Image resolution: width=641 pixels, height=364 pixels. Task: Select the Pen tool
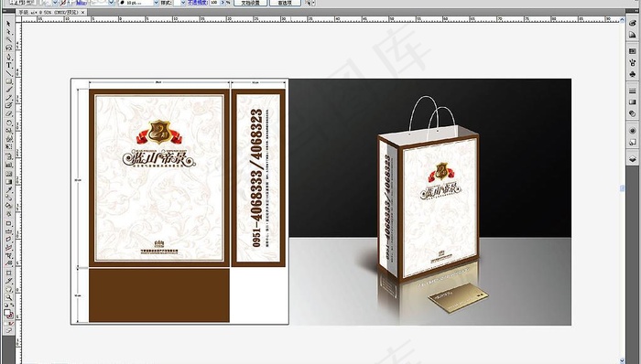click(8, 57)
